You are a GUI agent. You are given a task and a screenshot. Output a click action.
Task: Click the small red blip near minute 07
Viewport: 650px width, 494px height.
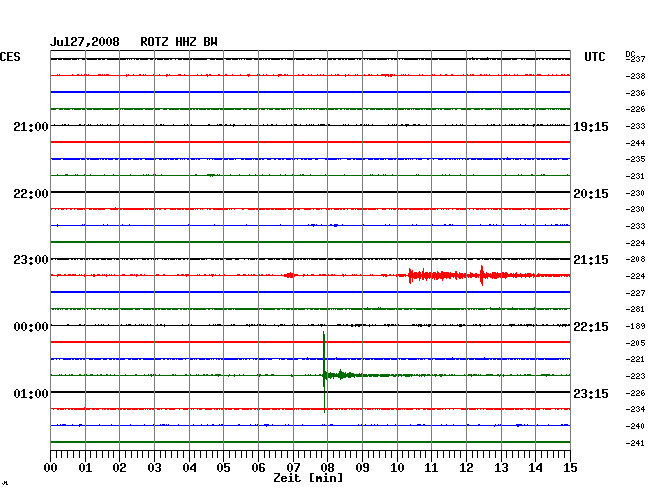tap(290, 275)
